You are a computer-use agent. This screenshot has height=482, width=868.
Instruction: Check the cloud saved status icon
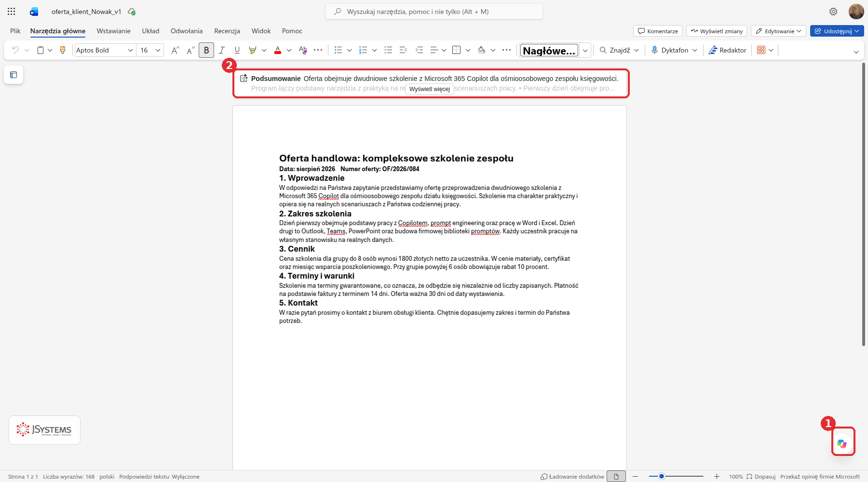[x=132, y=12]
